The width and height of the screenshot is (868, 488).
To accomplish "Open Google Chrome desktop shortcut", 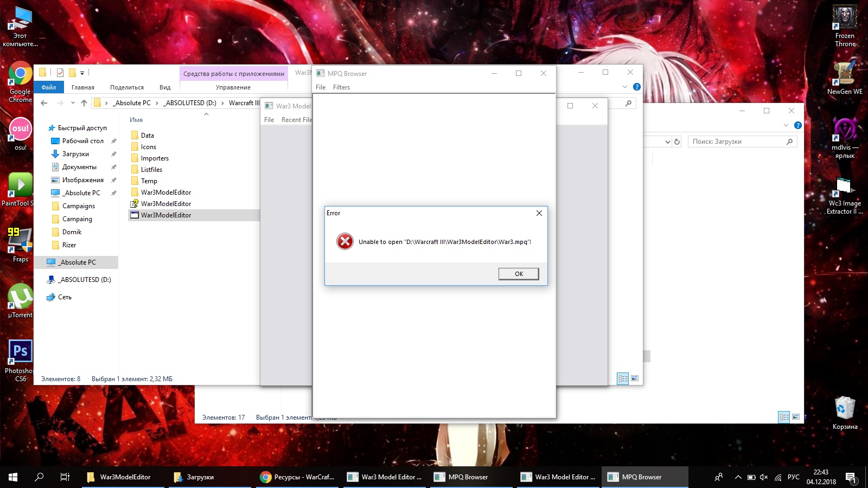I will 21,82.
